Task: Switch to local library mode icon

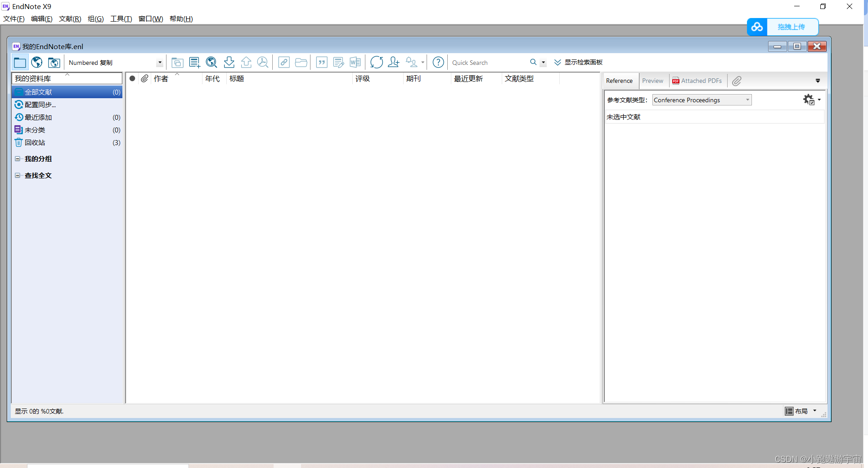Action: click(x=20, y=63)
